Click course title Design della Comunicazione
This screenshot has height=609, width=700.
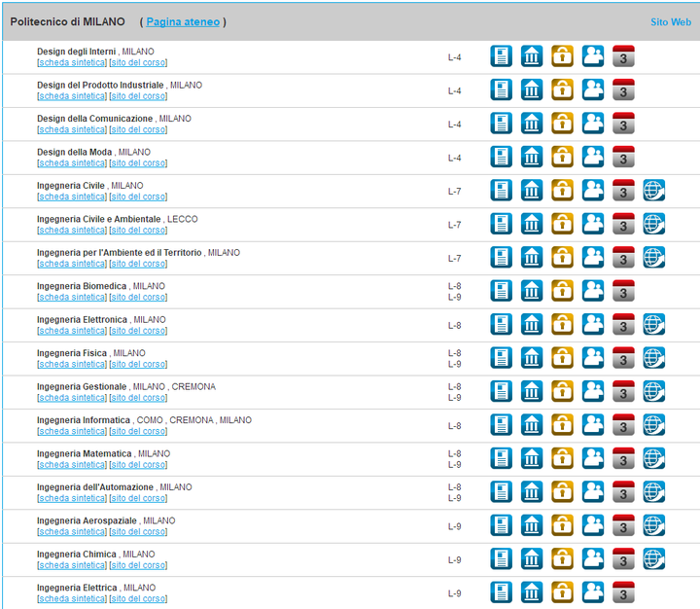pos(94,119)
